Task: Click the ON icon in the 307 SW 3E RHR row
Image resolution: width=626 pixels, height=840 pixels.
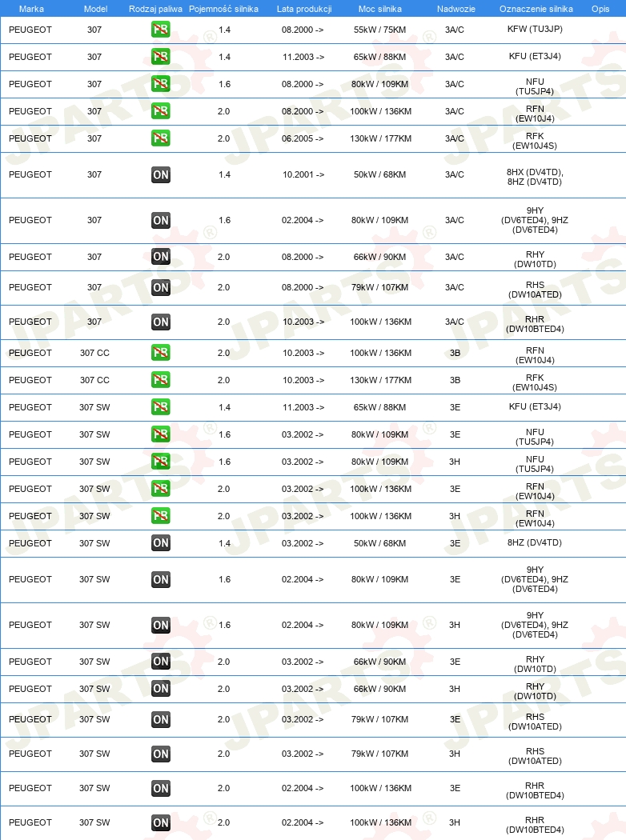Action: click(161, 789)
